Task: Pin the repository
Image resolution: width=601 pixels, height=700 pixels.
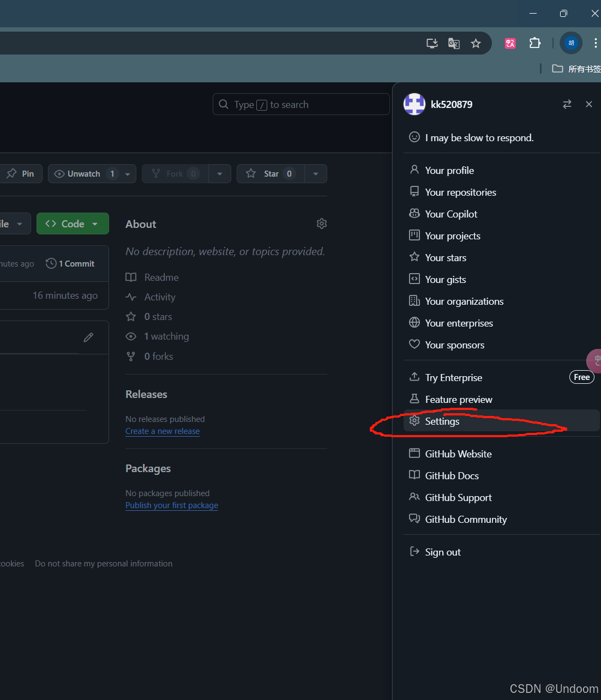Action: point(21,173)
